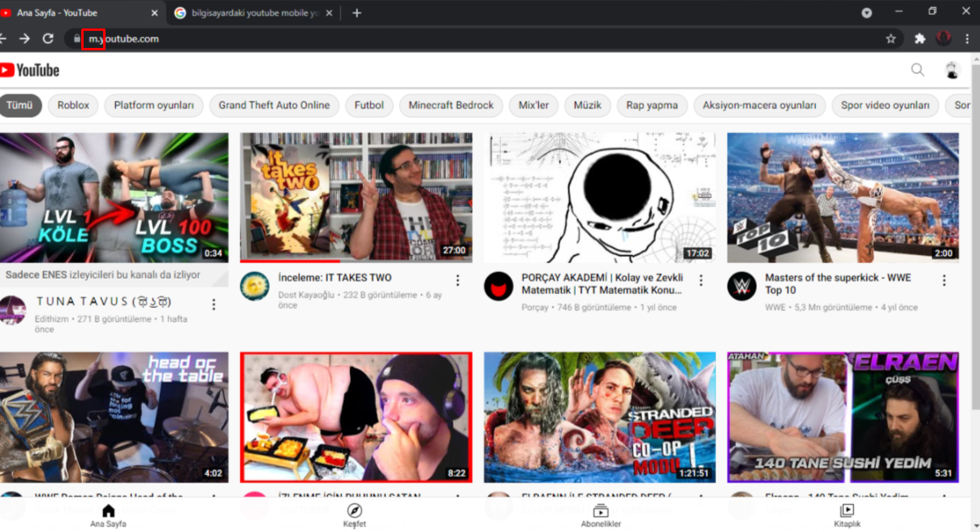This screenshot has width=980, height=532.
Task: Open title İnceleme: IT TAKES TWO
Action: (x=335, y=278)
